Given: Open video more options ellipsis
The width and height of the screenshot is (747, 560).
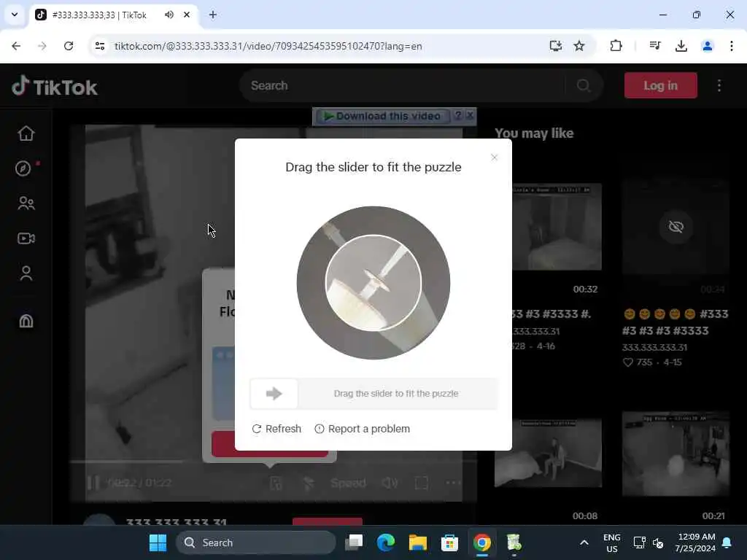Looking at the screenshot, I should pos(452,483).
